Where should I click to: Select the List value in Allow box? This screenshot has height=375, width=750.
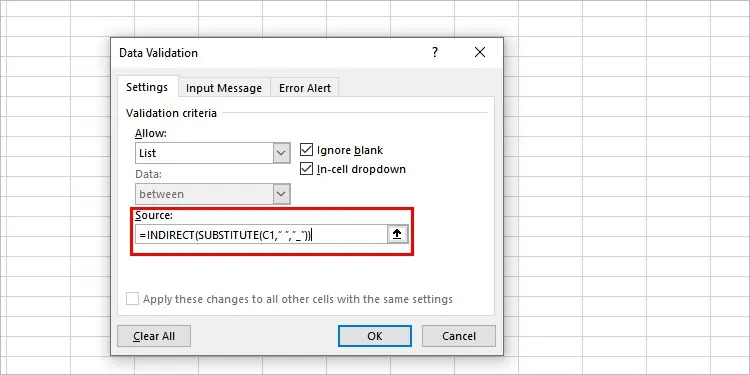(x=204, y=153)
